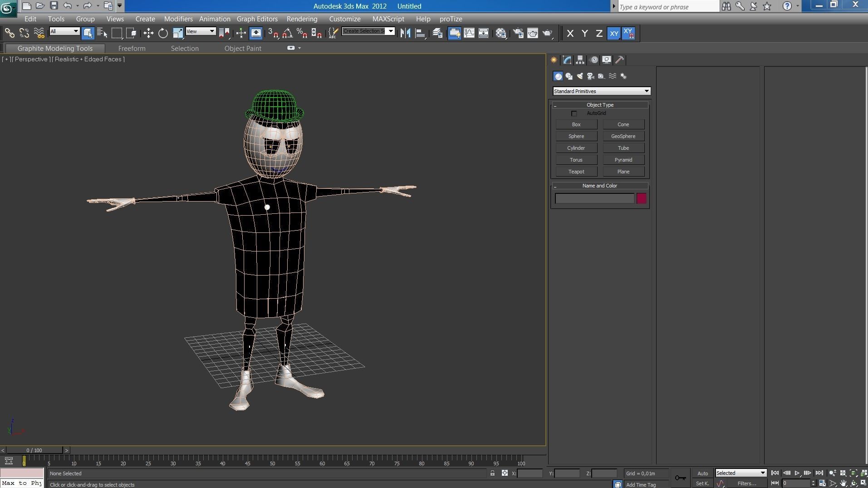The height and width of the screenshot is (488, 868).
Task: Toggle Percent Snap
Action: (x=302, y=33)
